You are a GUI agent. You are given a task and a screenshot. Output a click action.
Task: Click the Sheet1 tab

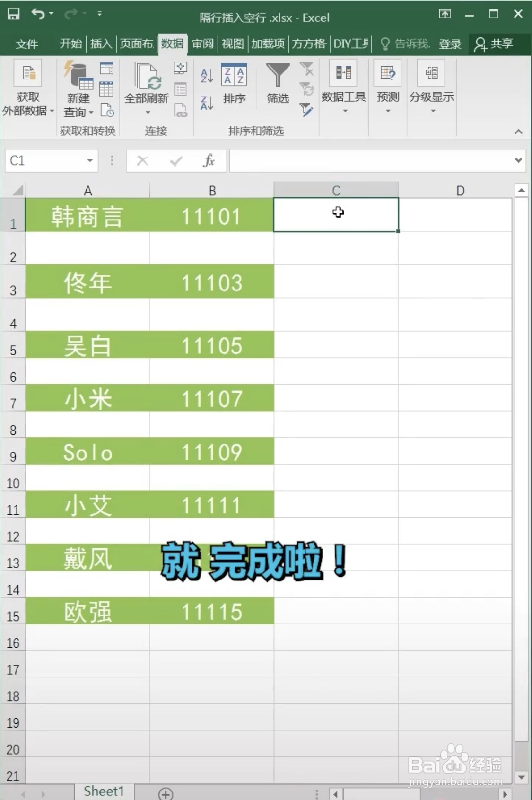(x=104, y=791)
